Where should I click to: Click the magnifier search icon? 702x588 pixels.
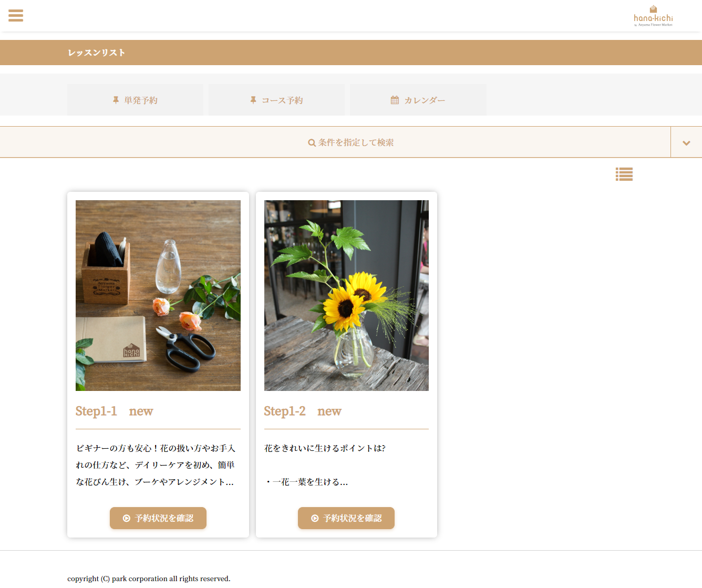[312, 143]
